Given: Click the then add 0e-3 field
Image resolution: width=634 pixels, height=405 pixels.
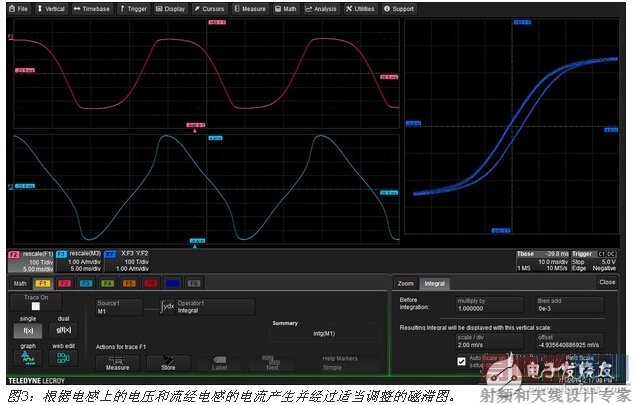Looking at the screenshot, I should pyautogui.click(x=570, y=305).
